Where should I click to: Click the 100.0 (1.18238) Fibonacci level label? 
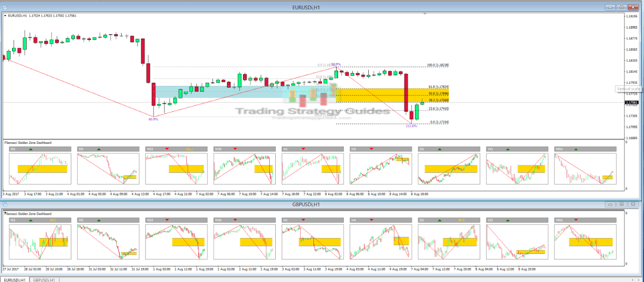(x=438, y=65)
